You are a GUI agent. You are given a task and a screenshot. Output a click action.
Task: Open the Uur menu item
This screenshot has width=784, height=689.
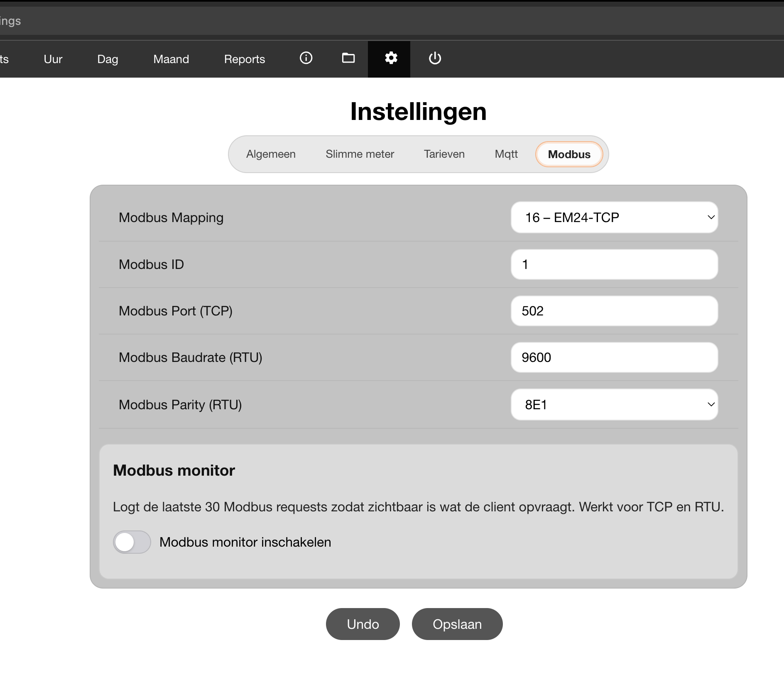pyautogui.click(x=53, y=59)
